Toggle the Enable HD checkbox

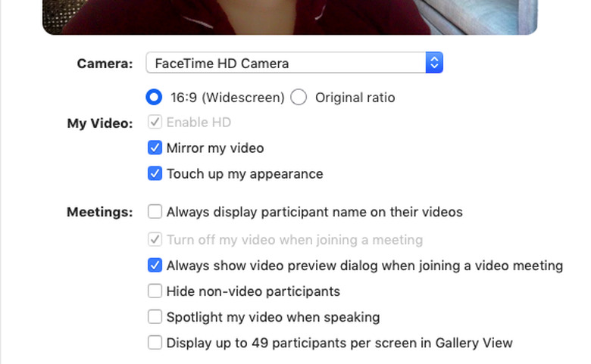155,122
